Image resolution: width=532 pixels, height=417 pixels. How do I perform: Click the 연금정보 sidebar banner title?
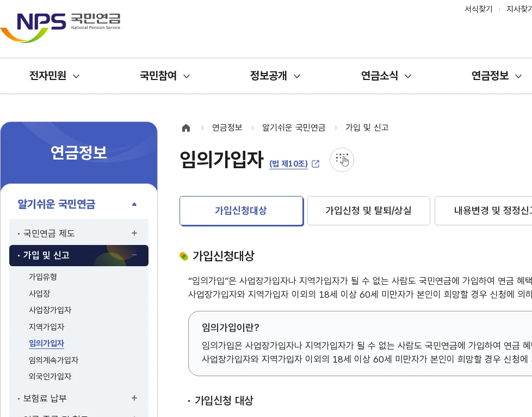coord(79,152)
